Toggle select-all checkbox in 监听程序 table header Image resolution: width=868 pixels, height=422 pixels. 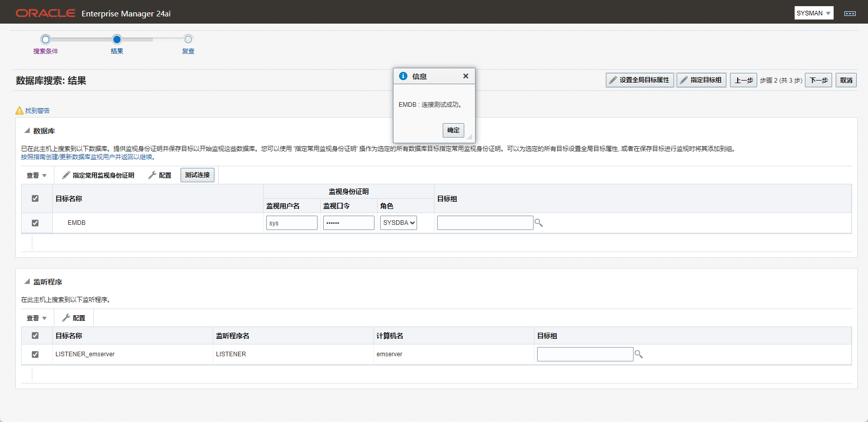35,336
